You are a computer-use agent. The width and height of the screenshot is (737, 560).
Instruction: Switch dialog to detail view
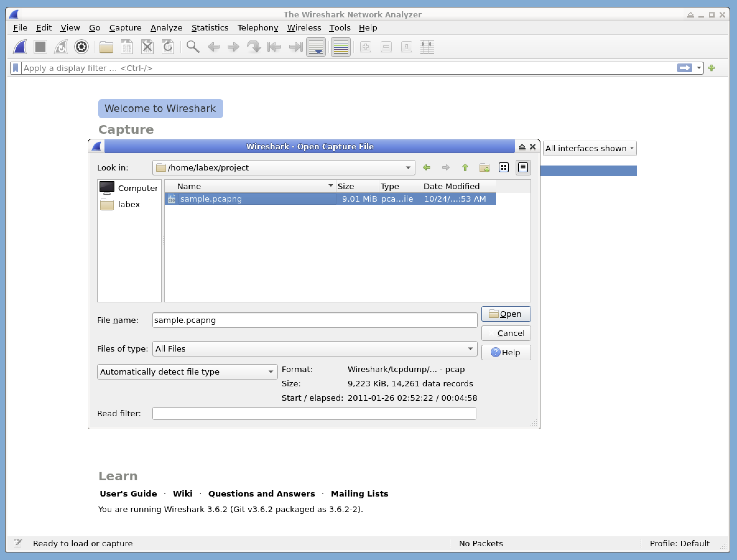click(x=523, y=167)
